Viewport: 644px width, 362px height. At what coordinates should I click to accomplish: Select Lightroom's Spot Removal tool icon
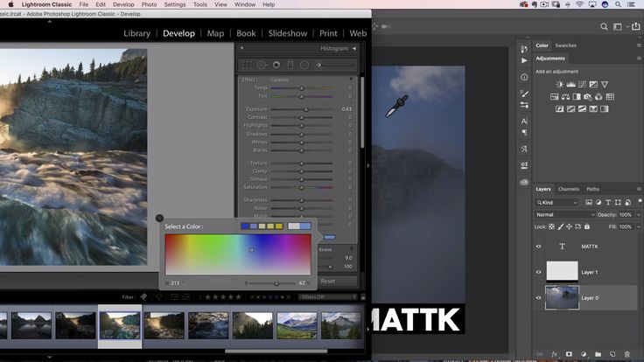point(262,65)
